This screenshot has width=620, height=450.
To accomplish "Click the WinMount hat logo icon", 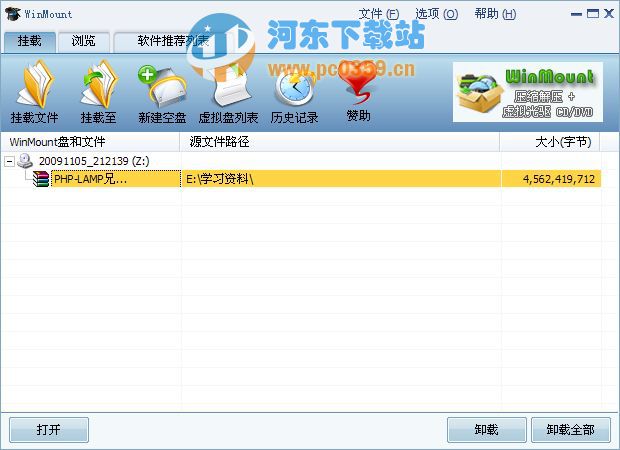I will click(x=13, y=14).
